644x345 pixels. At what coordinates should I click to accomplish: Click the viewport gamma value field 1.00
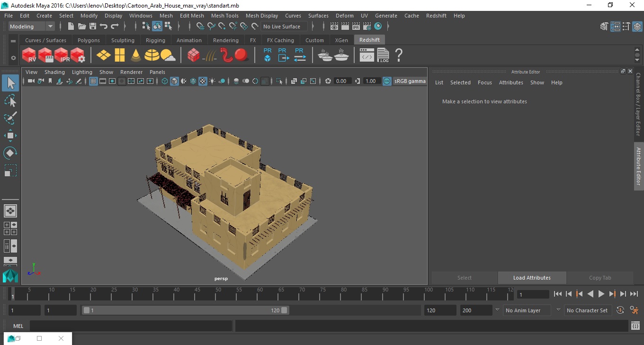click(371, 81)
